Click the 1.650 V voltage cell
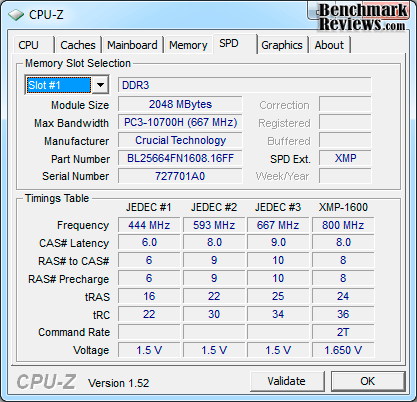This screenshot has width=417, height=402. coord(343,350)
